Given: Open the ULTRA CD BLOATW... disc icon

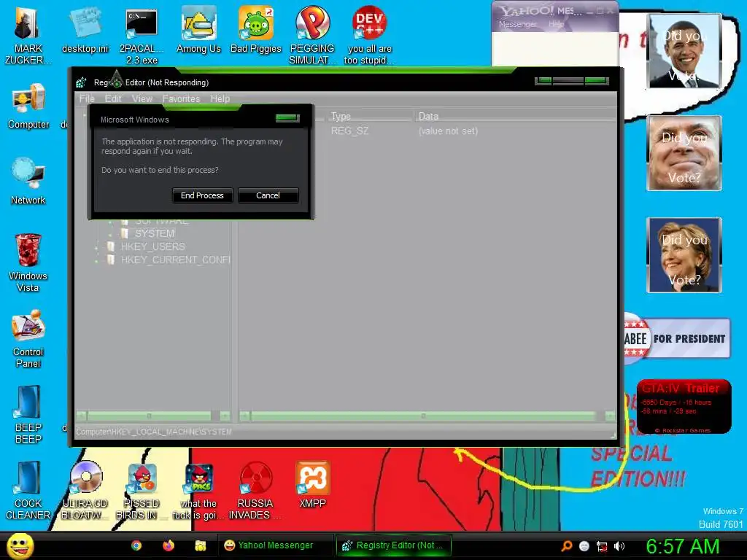Looking at the screenshot, I should coord(85,491).
